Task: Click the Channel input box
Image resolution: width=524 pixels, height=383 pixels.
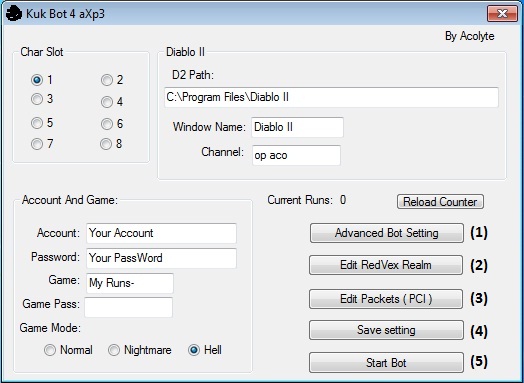Action: (296, 155)
